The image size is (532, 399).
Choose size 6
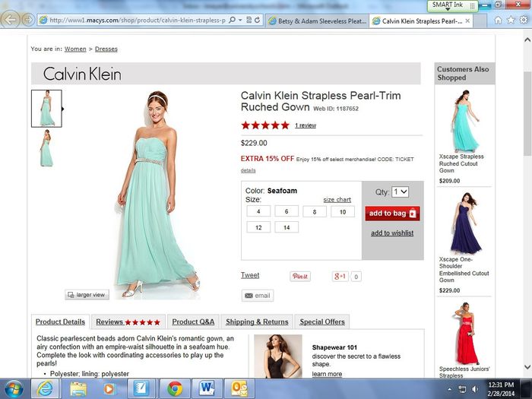tap(287, 211)
